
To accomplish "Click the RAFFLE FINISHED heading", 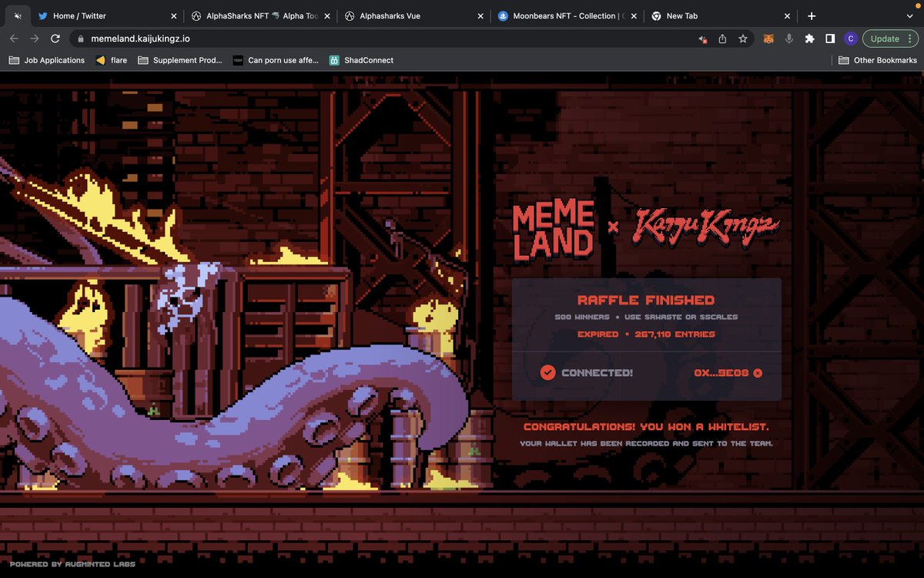I will 646,300.
